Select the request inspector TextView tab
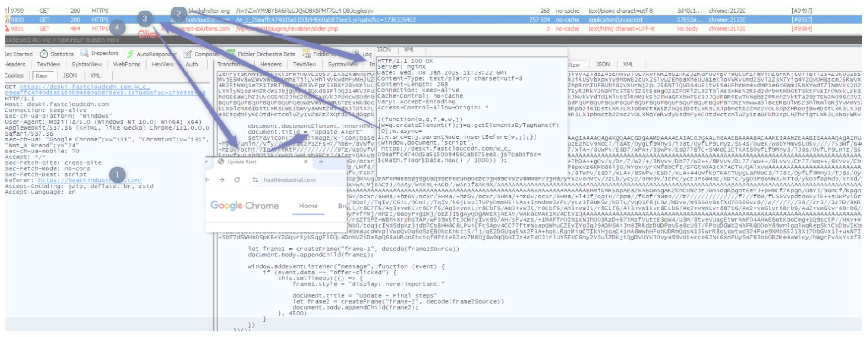This screenshot has width=868, height=337. [48, 65]
